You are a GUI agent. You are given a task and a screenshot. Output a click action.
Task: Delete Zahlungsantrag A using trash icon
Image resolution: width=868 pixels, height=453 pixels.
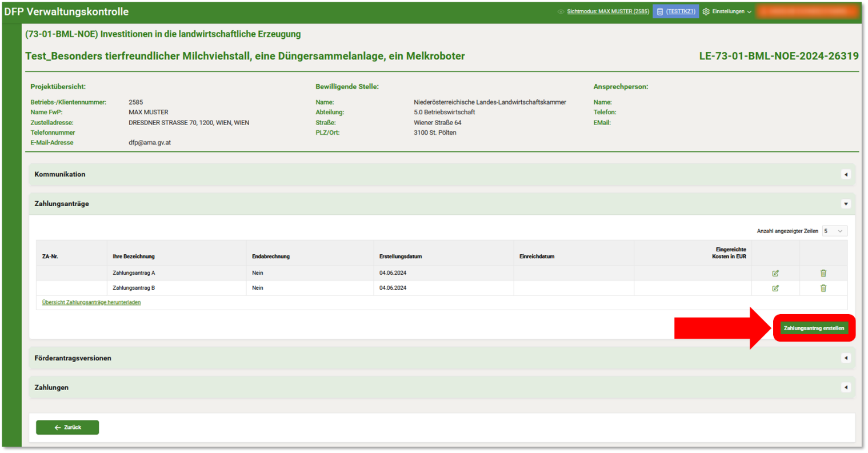coord(823,273)
